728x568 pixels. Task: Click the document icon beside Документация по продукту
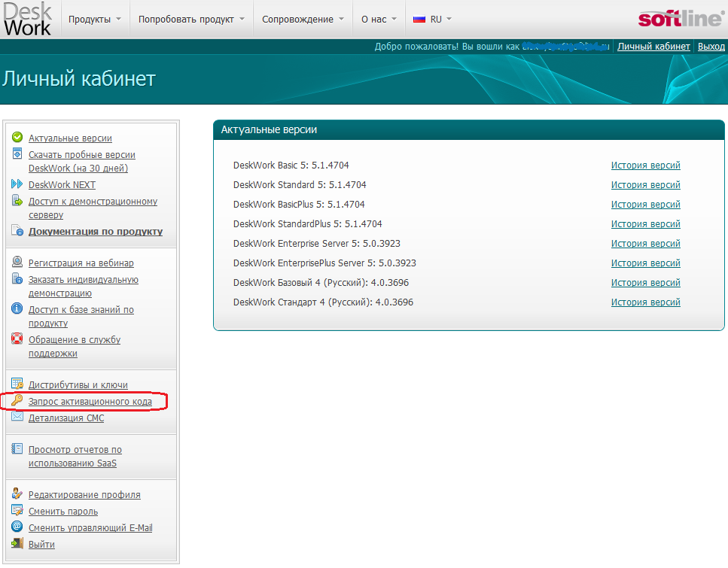(17, 231)
